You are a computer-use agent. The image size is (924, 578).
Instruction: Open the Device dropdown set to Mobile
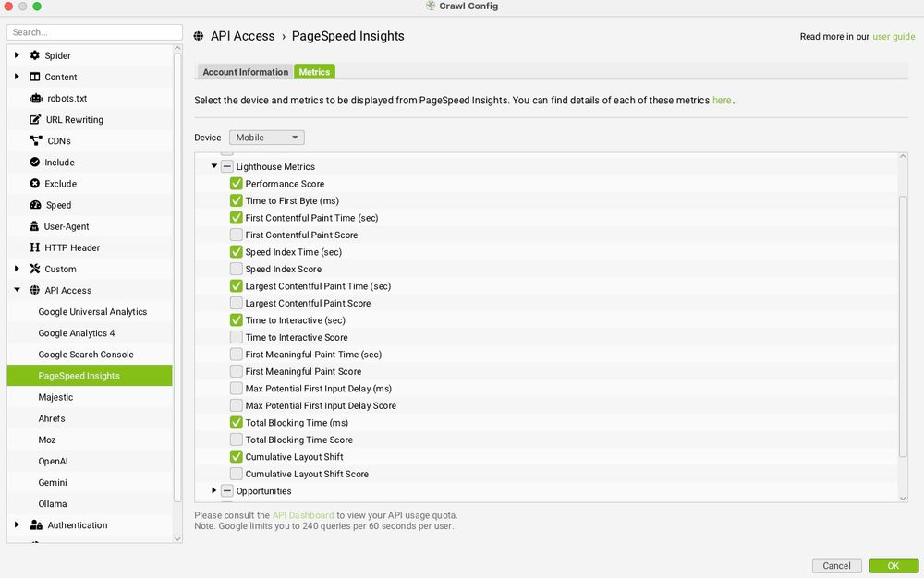click(x=267, y=138)
